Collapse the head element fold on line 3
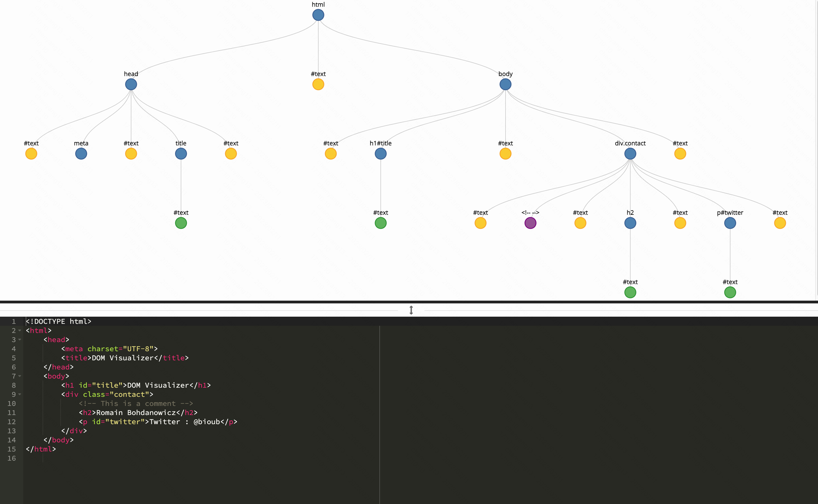The width and height of the screenshot is (818, 504). pos(19,340)
